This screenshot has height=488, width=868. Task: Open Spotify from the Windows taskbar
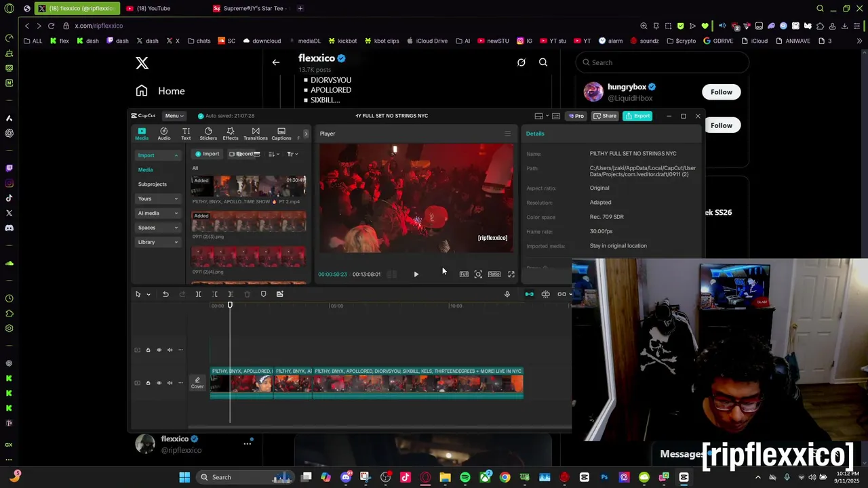[465, 477]
